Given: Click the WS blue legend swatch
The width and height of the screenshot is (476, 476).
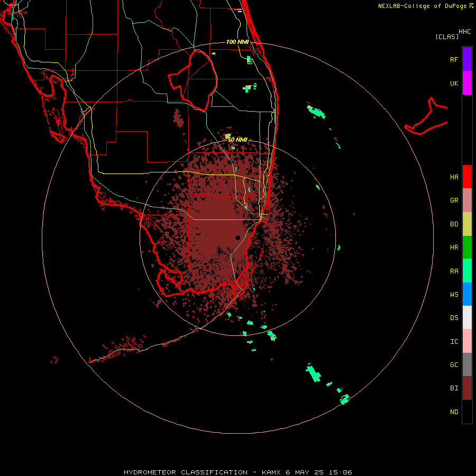Looking at the screenshot, I should tap(467, 294).
